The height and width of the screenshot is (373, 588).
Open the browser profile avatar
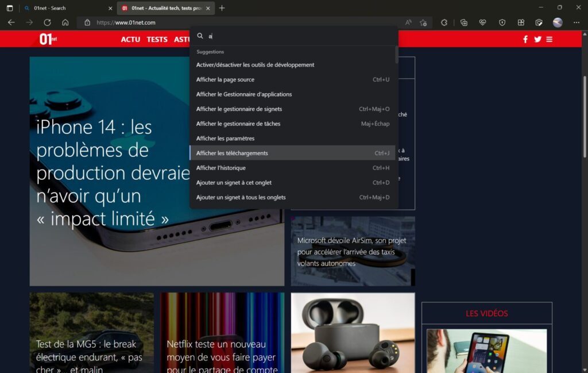click(x=558, y=22)
